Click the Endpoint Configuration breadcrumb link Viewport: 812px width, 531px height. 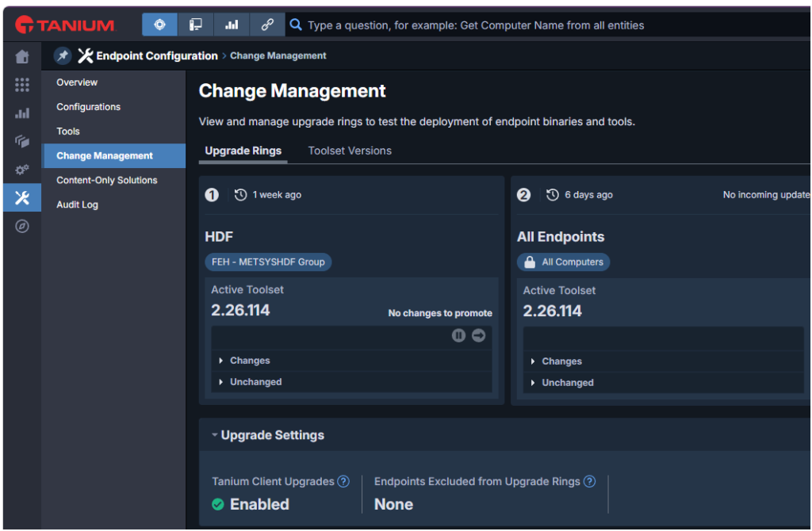pos(157,55)
